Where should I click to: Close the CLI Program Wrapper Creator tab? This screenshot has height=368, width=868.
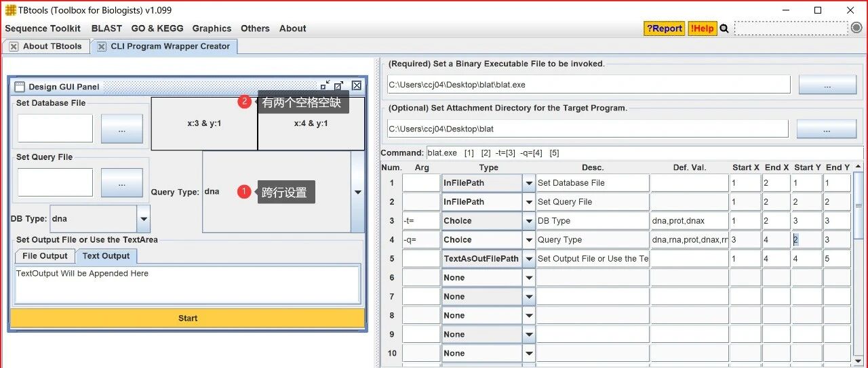click(x=102, y=47)
